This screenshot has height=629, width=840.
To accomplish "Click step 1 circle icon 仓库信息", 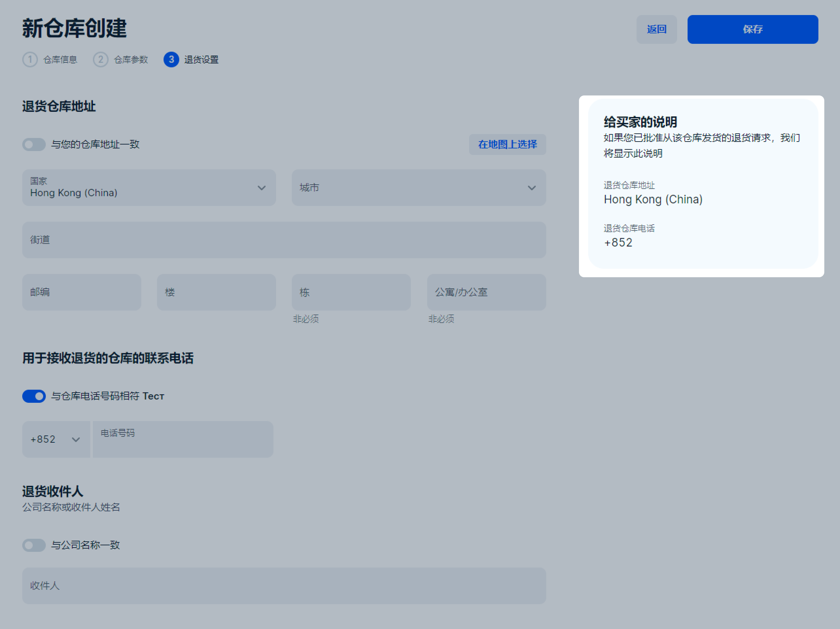I will (x=30, y=59).
